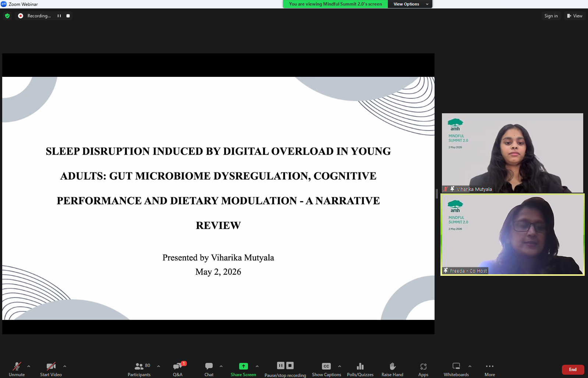Expand the Chat options arrow
Screen dimensions: 588x378
tap(221, 366)
